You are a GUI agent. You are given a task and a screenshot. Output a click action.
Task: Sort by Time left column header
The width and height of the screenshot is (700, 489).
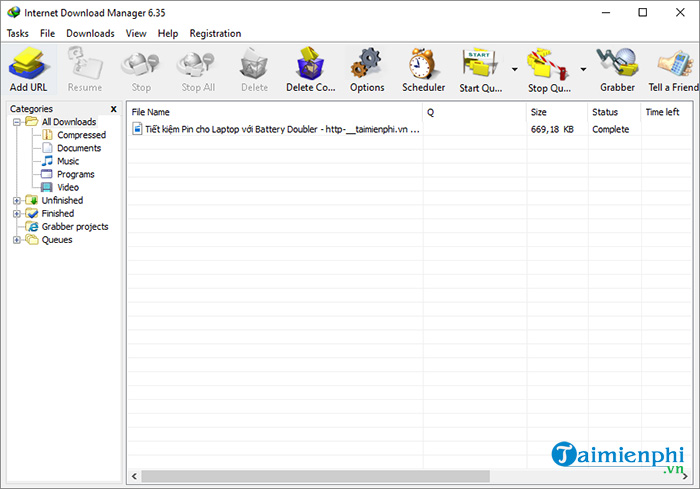666,112
